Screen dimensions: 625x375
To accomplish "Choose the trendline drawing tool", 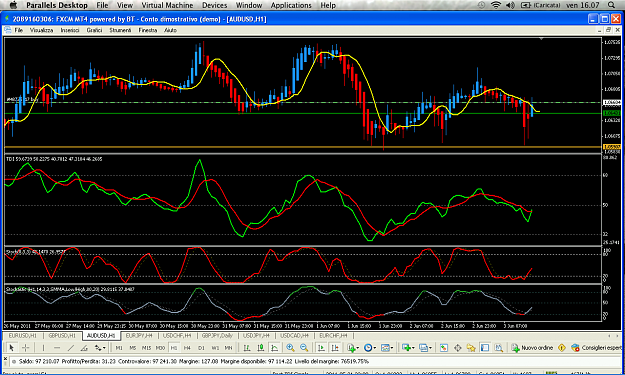I will (x=71, y=348).
